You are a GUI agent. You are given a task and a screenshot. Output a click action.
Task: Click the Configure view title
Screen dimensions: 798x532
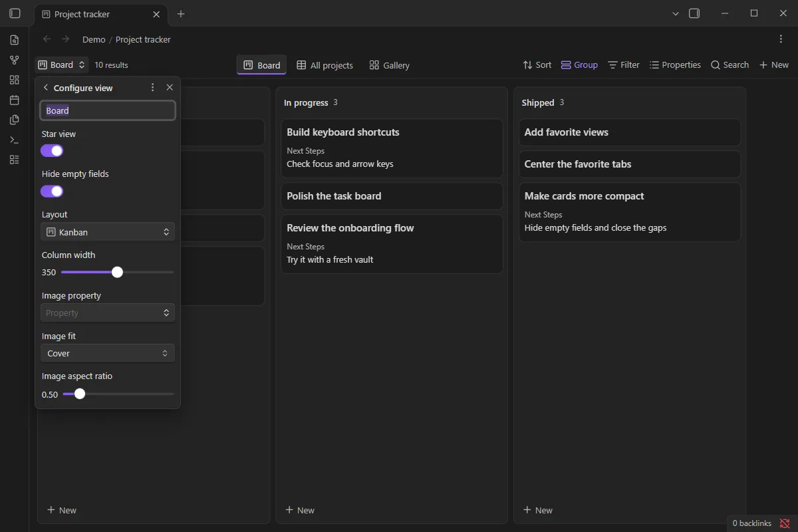tap(83, 88)
